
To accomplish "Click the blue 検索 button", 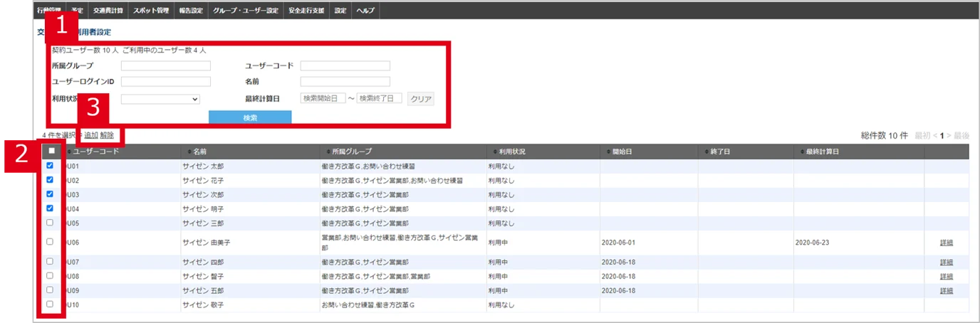I will 250,117.
